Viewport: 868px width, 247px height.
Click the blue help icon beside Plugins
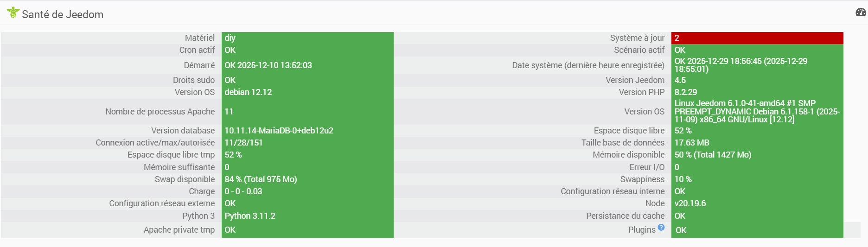661,227
